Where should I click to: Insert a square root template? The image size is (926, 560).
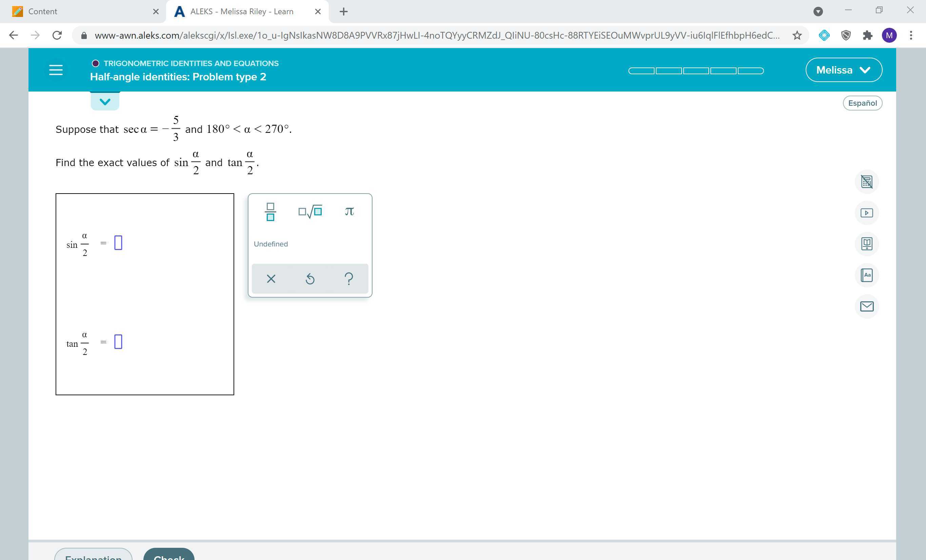[310, 211]
